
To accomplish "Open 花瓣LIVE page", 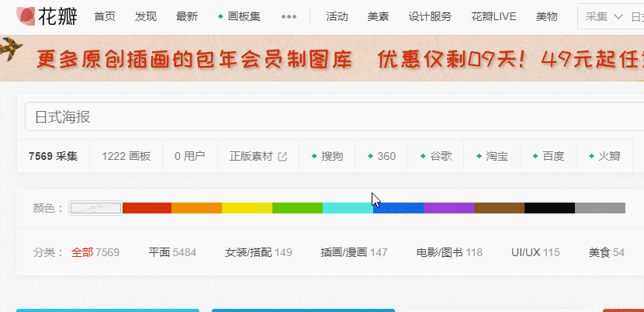I will (493, 16).
